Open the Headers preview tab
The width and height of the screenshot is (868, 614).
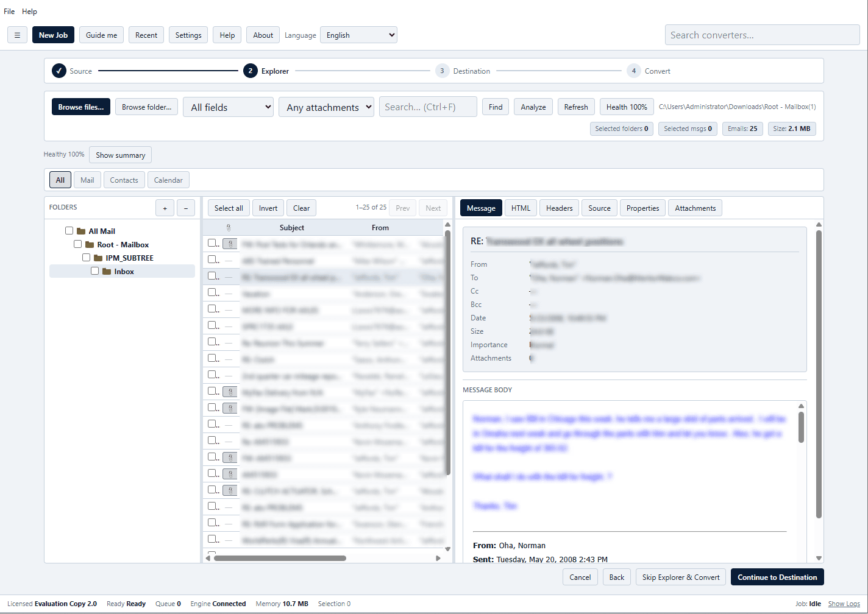pos(560,208)
